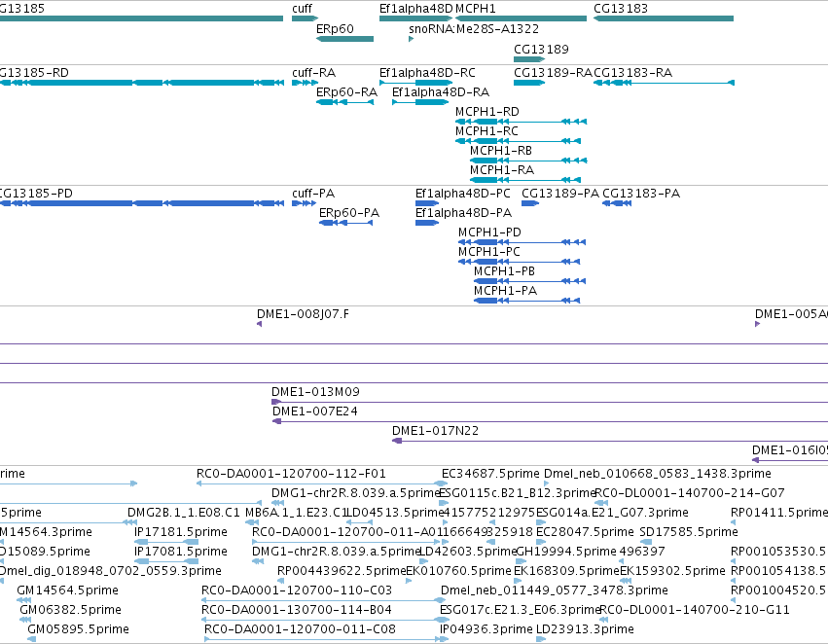Select the MCPH1-RC transcript label
Screen dimensions: 828x644
(x=486, y=131)
